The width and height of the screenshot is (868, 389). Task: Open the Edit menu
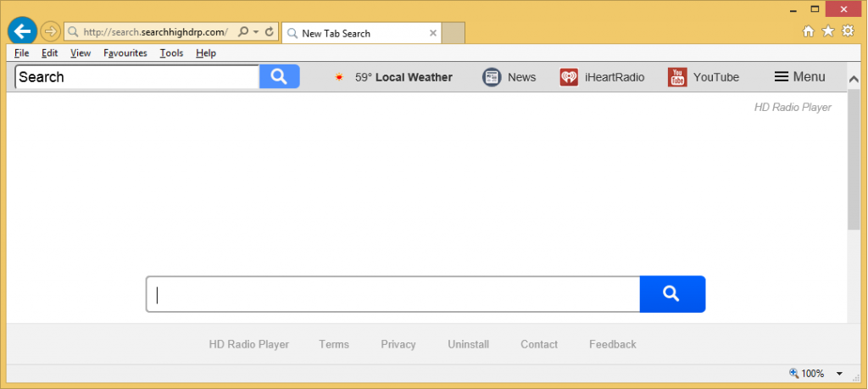click(50, 53)
